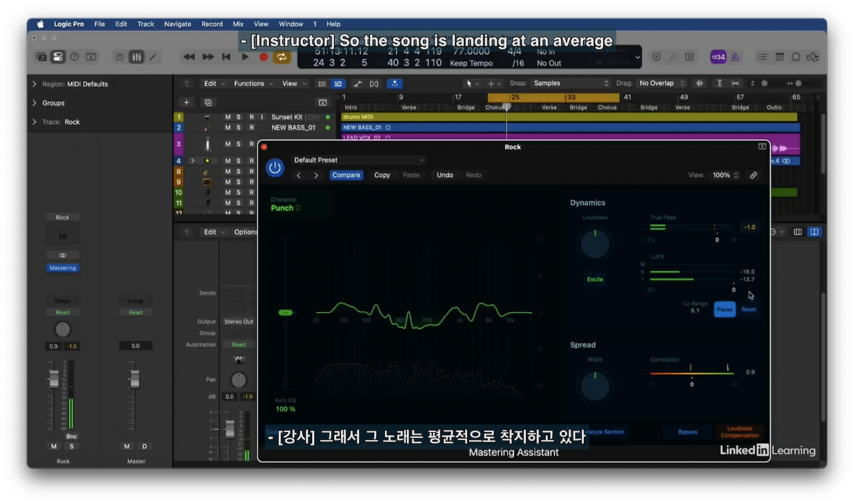Open the File menu
This screenshot has height=504, width=854.
[x=99, y=24]
